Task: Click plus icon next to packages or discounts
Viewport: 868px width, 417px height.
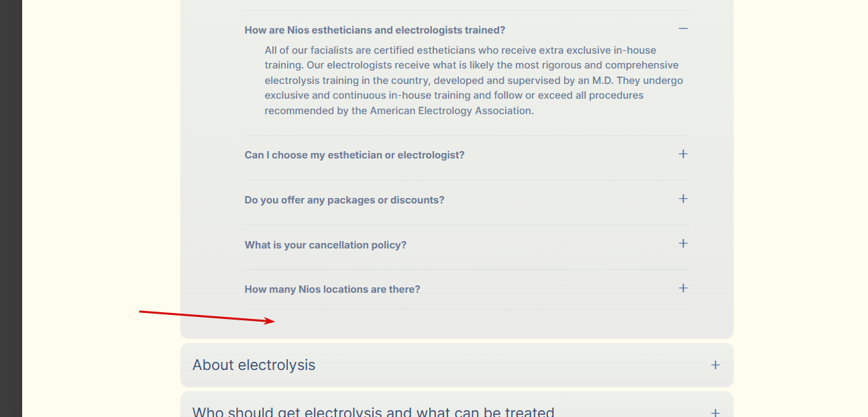Action: (683, 199)
